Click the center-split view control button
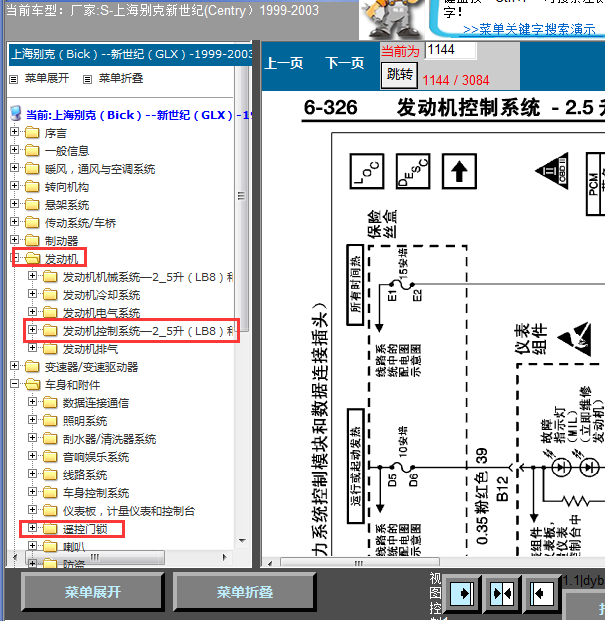605x621 pixels. [502, 594]
